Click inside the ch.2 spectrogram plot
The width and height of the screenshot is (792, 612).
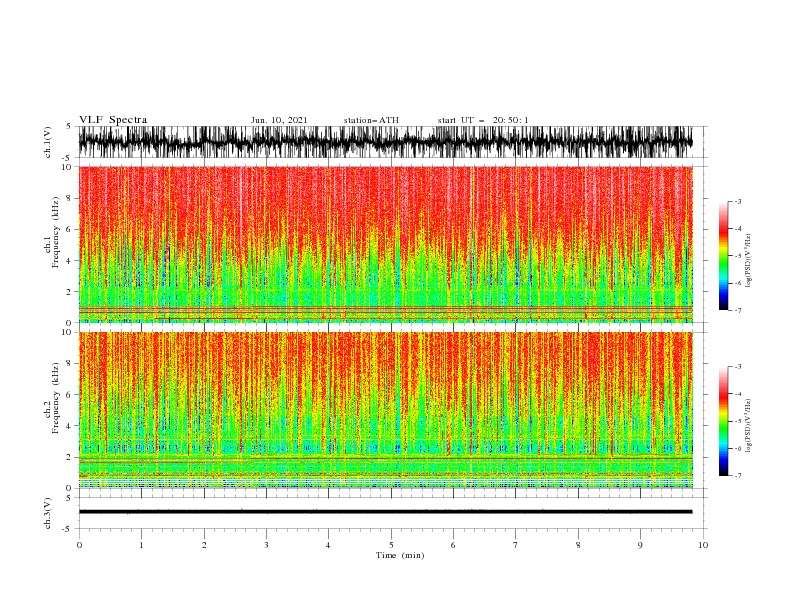pos(385,410)
